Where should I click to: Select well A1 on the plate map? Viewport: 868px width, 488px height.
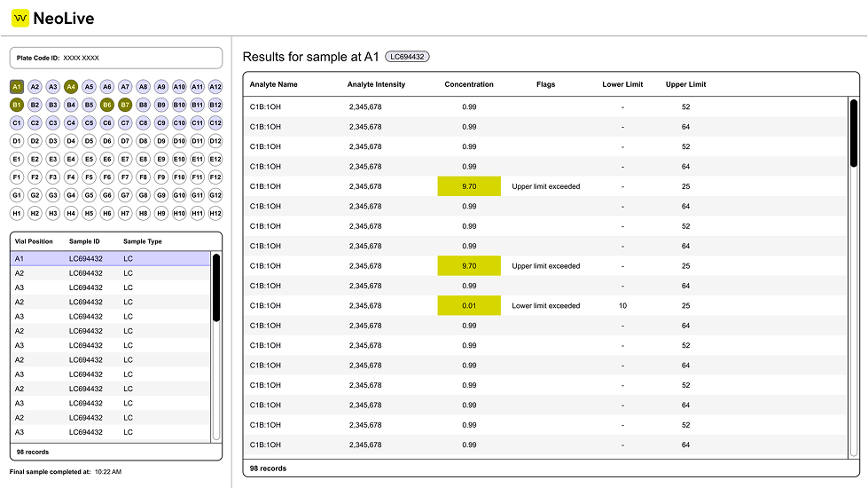(x=17, y=87)
